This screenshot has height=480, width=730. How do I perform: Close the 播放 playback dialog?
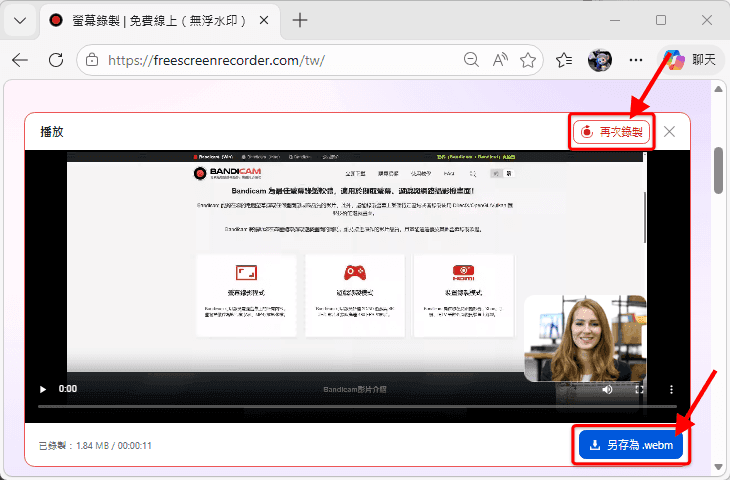pyautogui.click(x=670, y=132)
